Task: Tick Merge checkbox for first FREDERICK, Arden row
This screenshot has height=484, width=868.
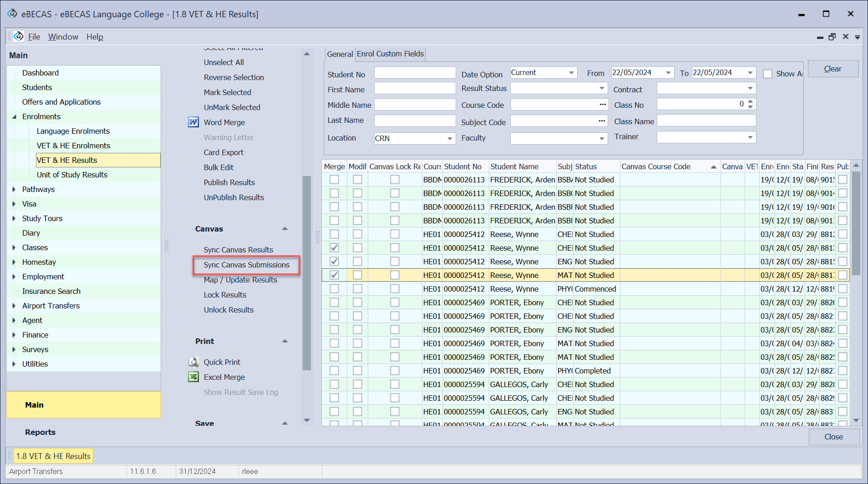Action: click(334, 180)
